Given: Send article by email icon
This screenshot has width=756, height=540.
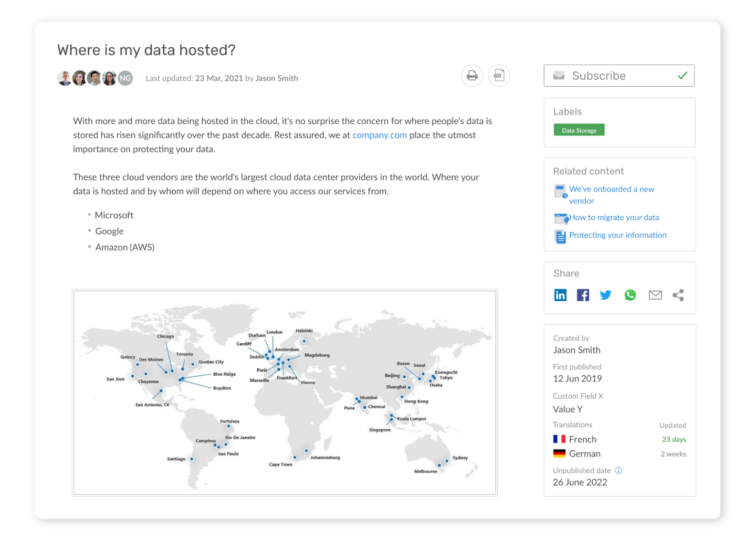Looking at the screenshot, I should tap(655, 295).
